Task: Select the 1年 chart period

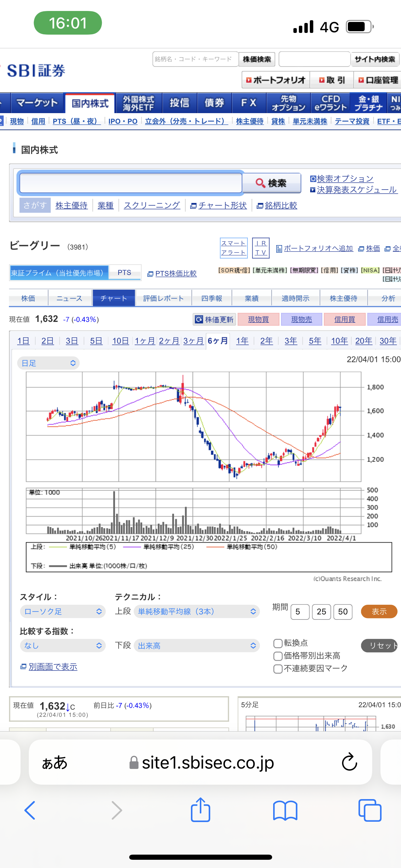Action: pos(242,341)
